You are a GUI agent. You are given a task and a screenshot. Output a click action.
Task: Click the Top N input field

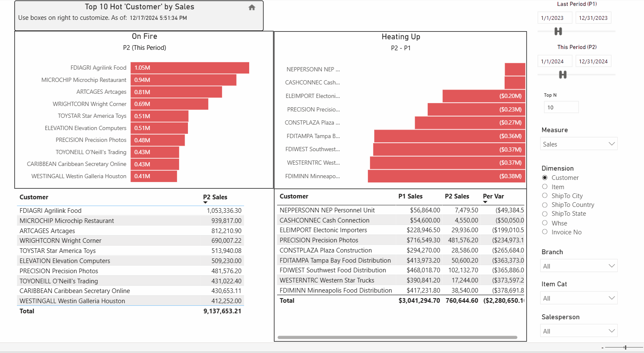[561, 107]
